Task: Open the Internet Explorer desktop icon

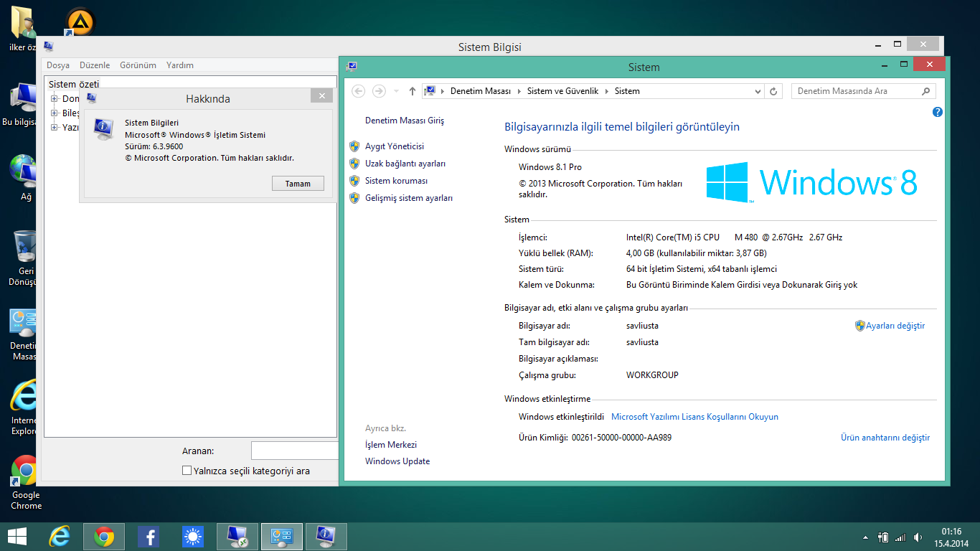Action: coord(24,408)
